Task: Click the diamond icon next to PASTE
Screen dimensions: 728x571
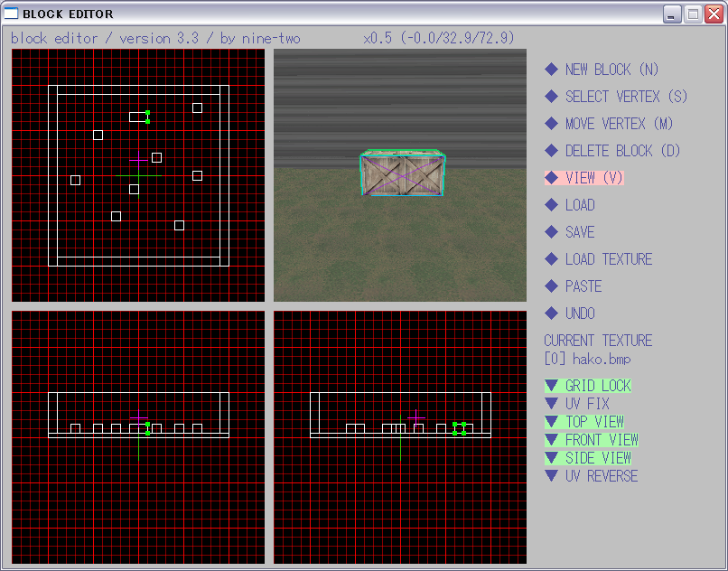Action: pyautogui.click(x=551, y=286)
